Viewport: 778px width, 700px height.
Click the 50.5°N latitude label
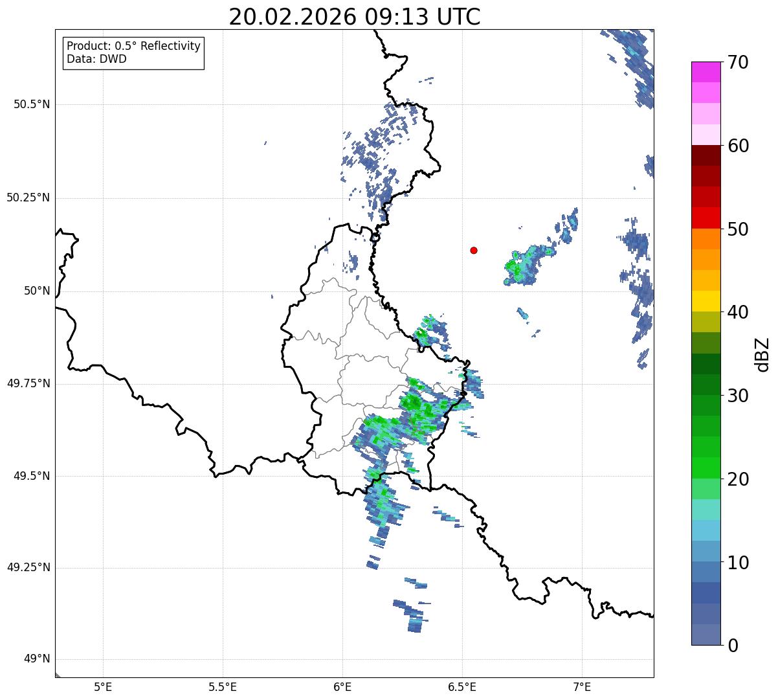[x=32, y=104]
